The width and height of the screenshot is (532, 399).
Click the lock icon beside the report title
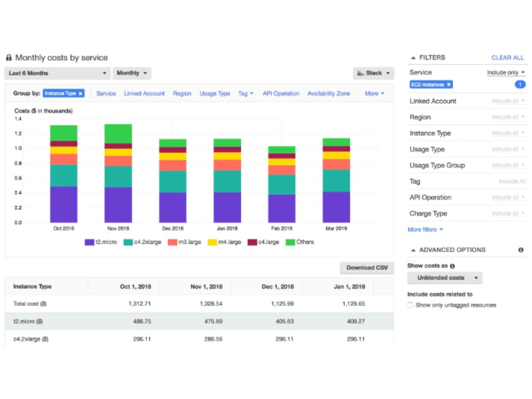pyautogui.click(x=9, y=58)
